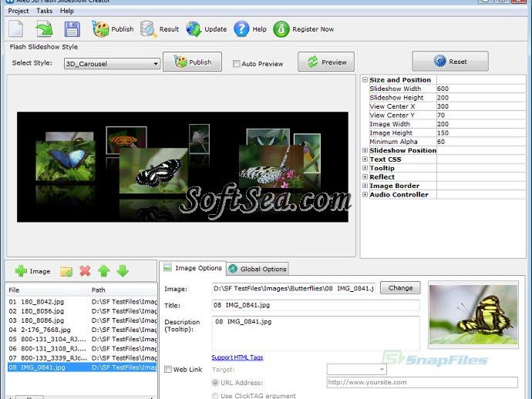This screenshot has width=532, height=399.
Task: Enable the Auto Preview checkbox
Action: point(237,64)
